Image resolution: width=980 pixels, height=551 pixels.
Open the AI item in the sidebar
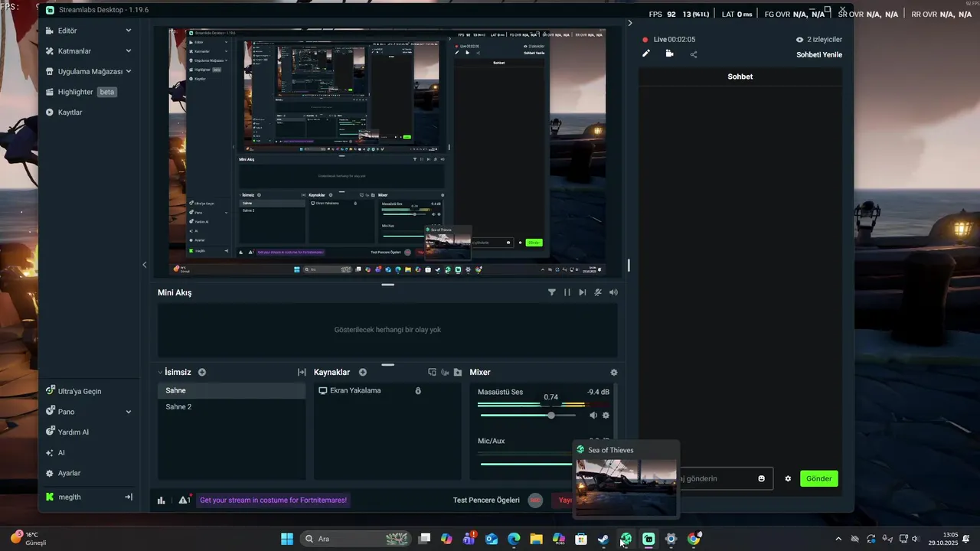61,452
